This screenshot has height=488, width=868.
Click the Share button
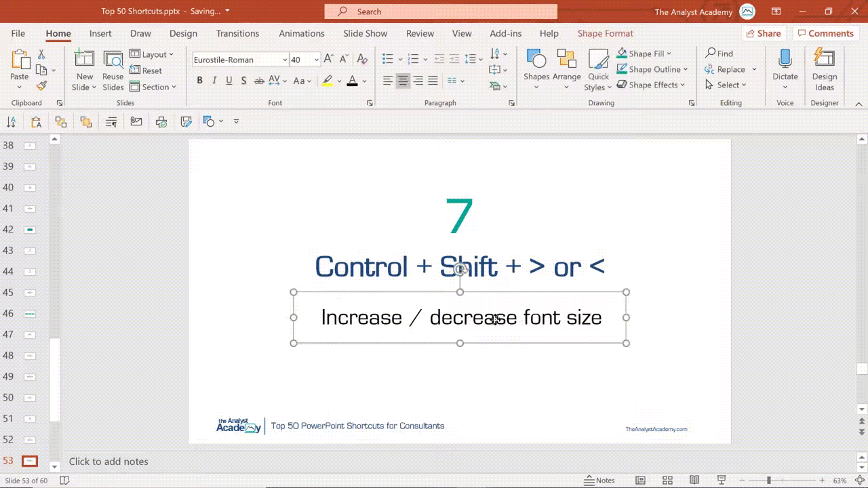[764, 33]
